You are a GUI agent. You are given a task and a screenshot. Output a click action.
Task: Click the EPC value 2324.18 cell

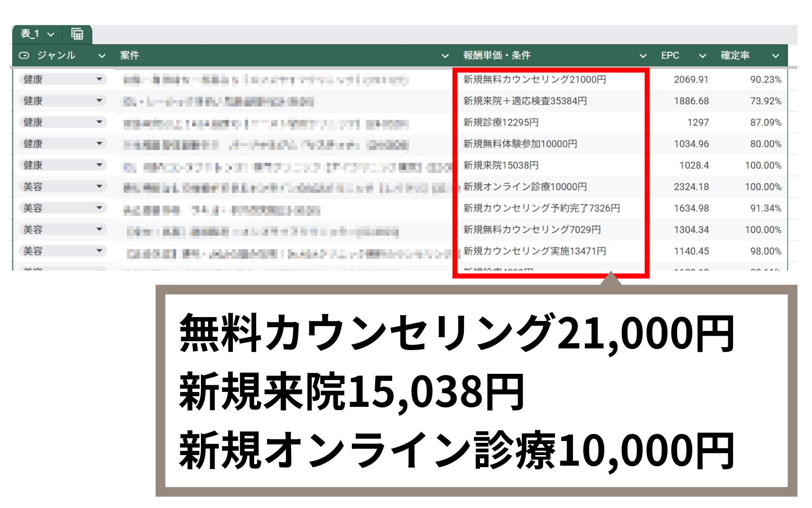(691, 187)
